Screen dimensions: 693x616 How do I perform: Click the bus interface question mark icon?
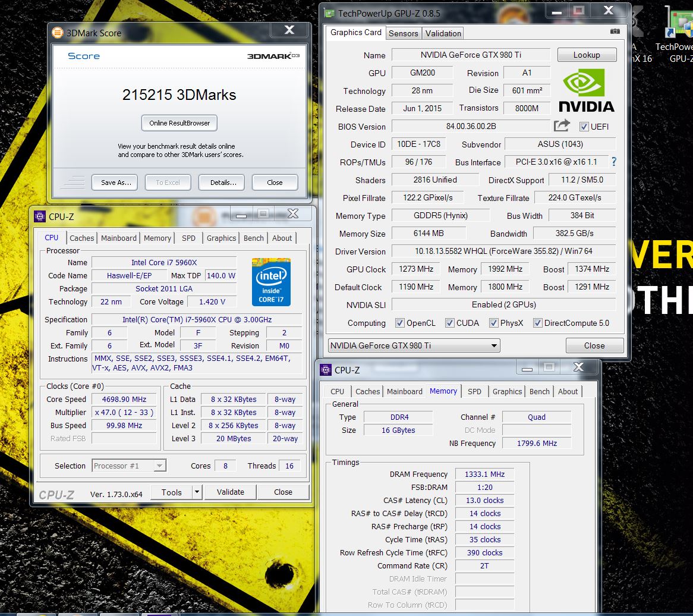613,162
